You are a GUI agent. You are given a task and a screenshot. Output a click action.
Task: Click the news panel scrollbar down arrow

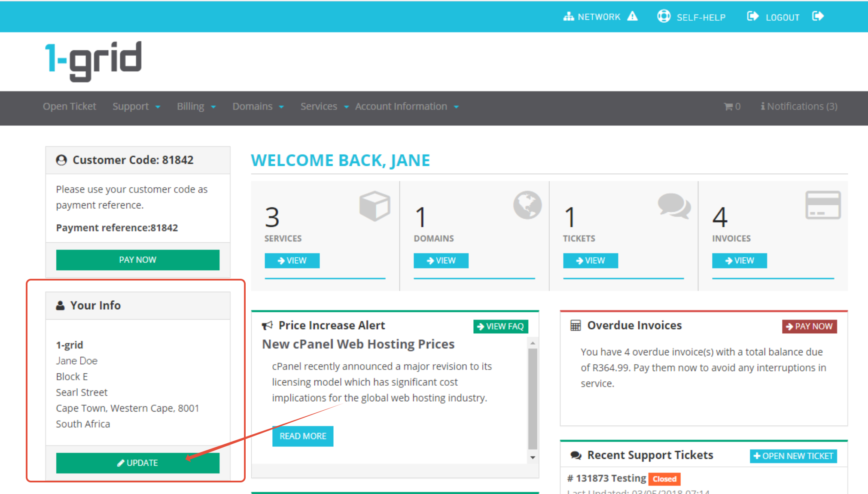pyautogui.click(x=533, y=457)
